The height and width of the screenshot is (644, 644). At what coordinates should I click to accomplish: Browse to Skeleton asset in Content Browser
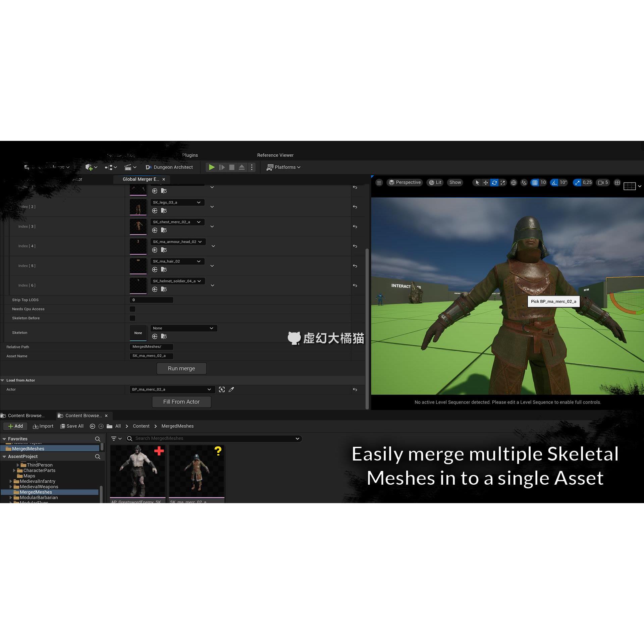click(164, 336)
